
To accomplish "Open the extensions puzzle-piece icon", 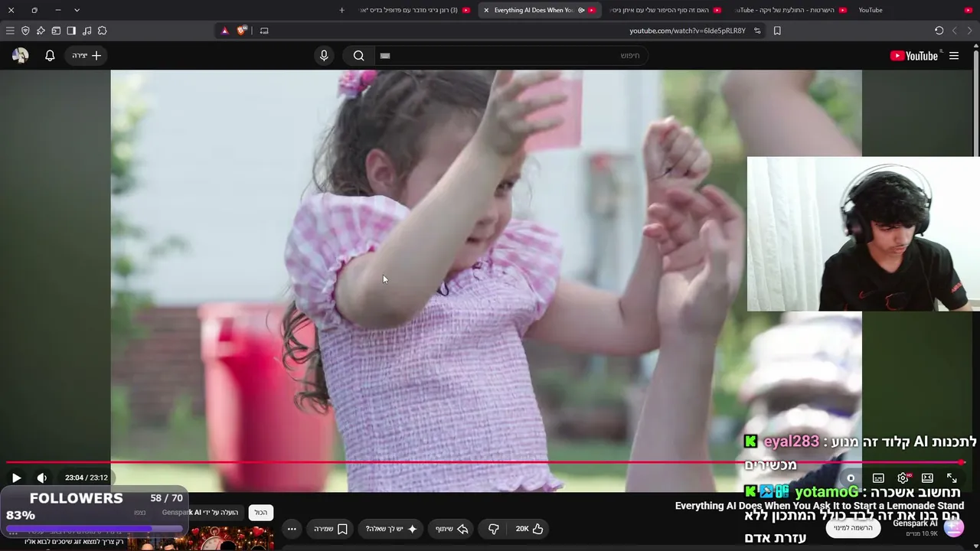I will click(102, 31).
